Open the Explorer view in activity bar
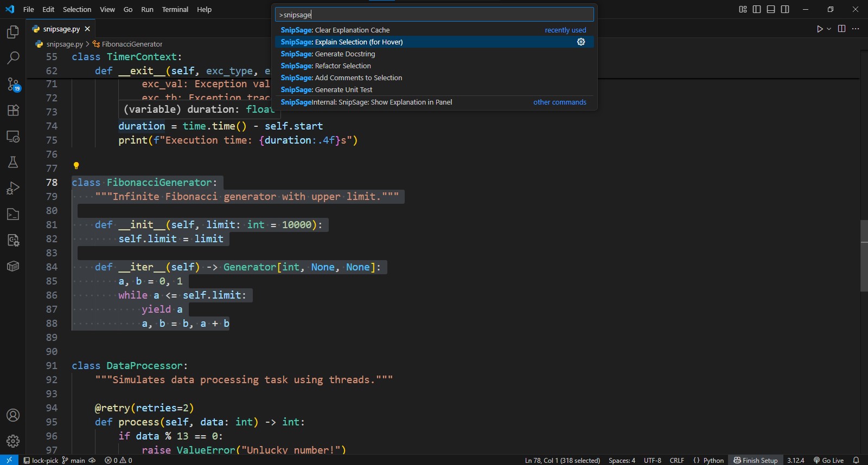Image resolution: width=868 pixels, height=465 pixels. coord(13,33)
